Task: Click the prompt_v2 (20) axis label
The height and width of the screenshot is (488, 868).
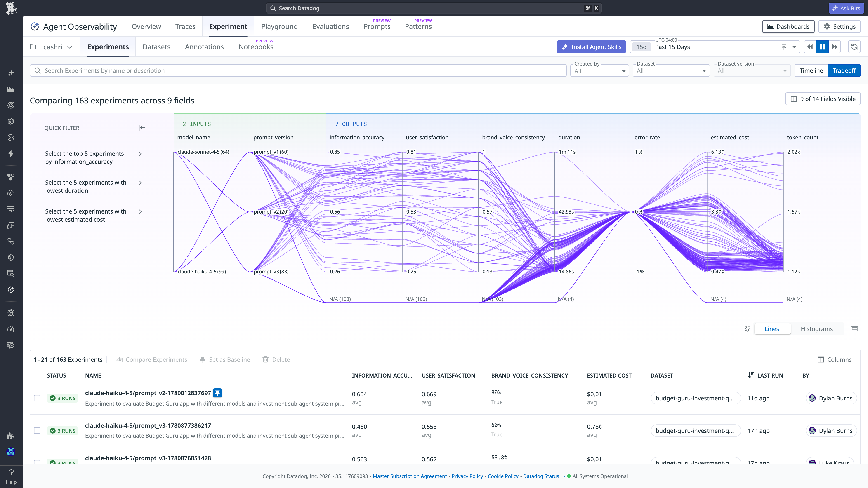Action: point(271,212)
